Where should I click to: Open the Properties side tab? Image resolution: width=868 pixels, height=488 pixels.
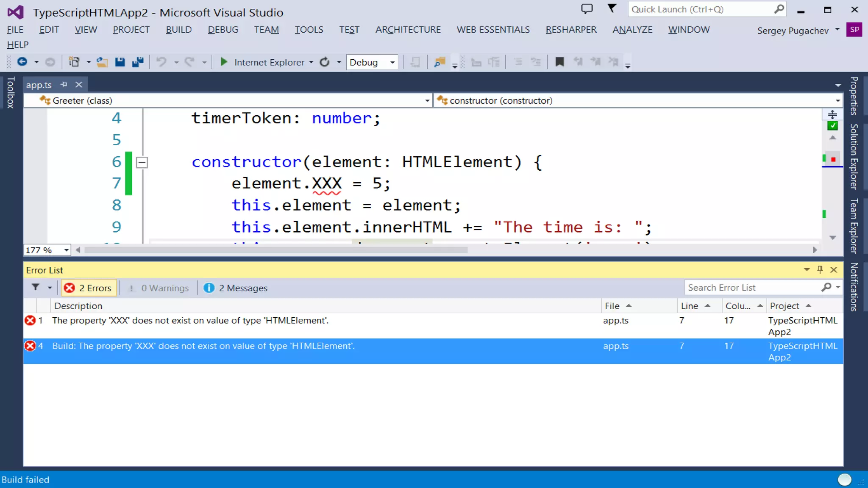[854, 96]
